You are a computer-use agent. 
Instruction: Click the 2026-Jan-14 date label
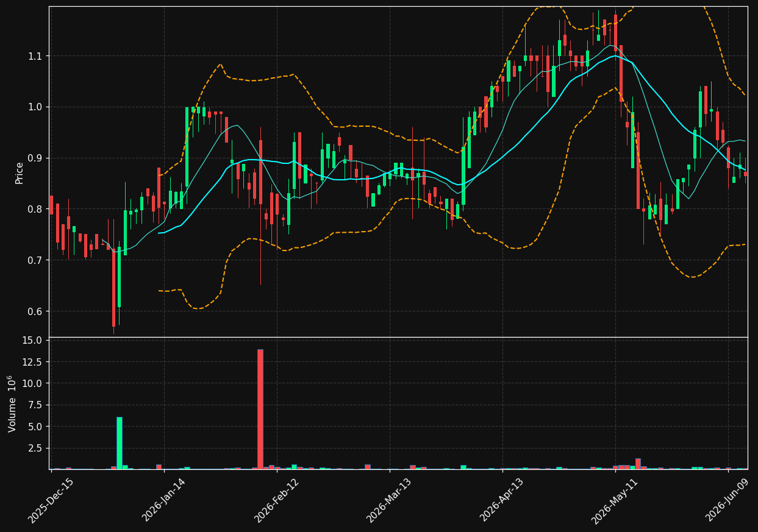[x=163, y=500]
